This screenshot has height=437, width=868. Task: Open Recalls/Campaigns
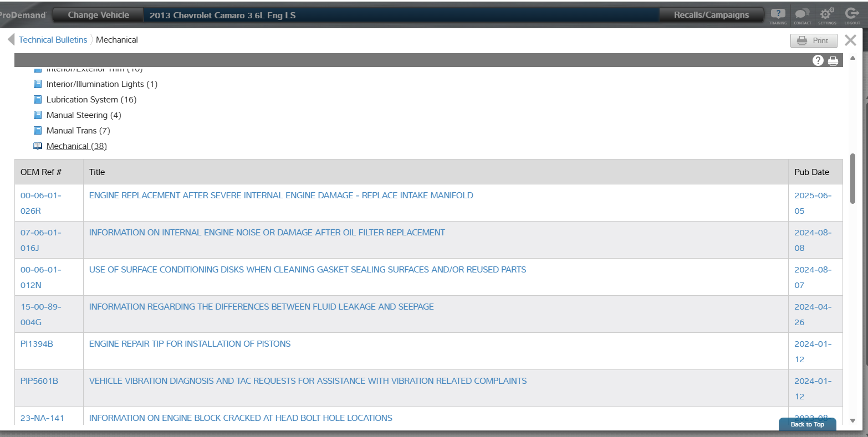(711, 15)
